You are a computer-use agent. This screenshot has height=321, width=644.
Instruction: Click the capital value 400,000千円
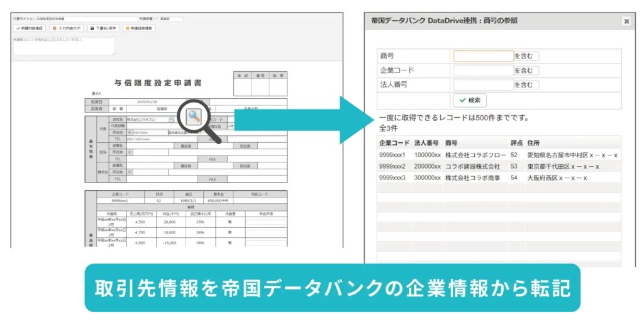(218, 201)
